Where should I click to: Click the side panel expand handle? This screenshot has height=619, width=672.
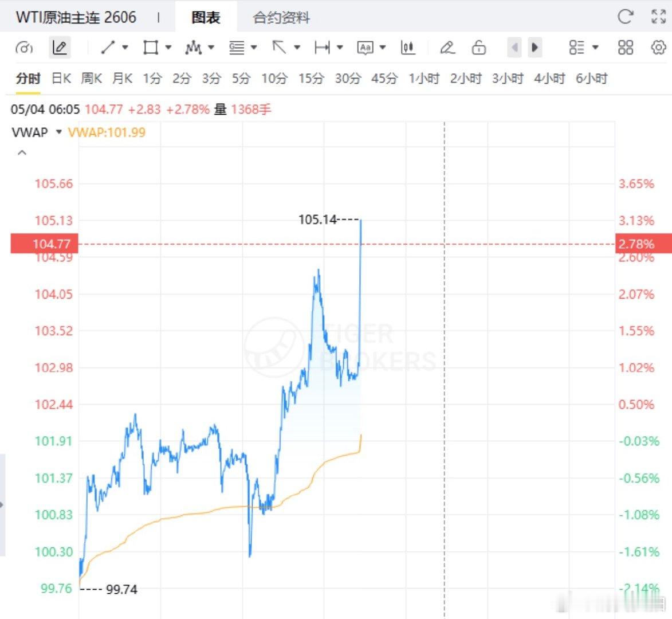[2, 505]
